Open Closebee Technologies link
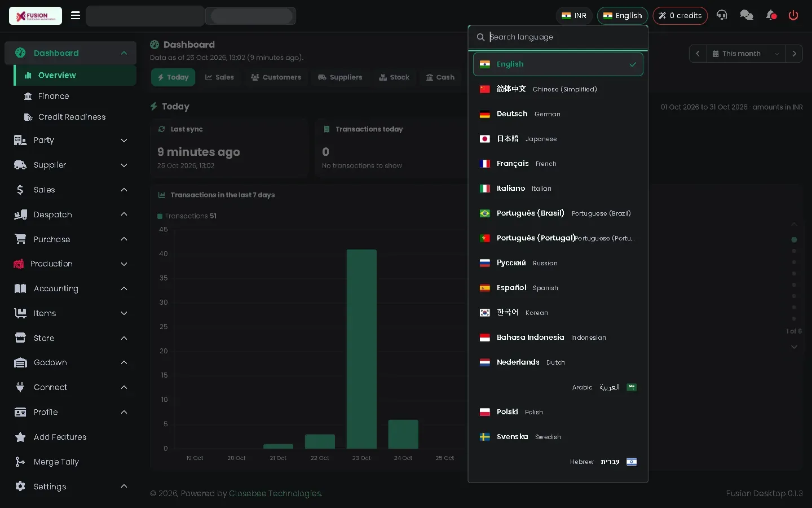Image resolution: width=812 pixels, height=508 pixels. [x=275, y=493]
